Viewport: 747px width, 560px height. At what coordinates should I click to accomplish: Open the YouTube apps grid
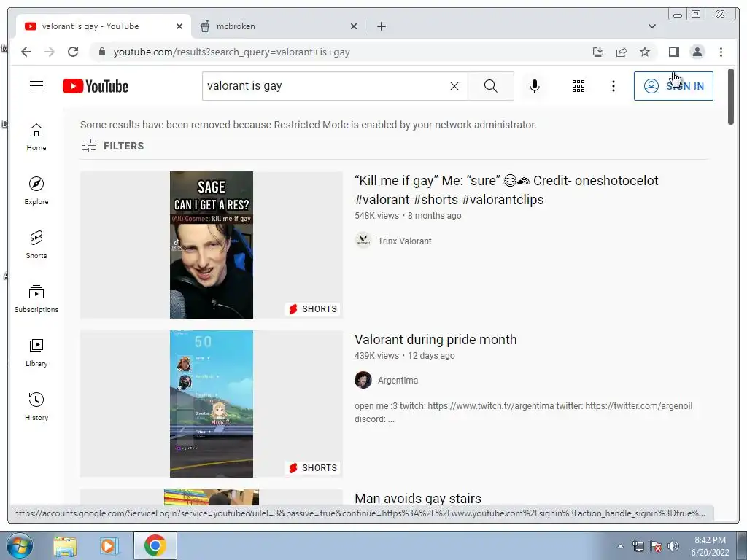(578, 86)
